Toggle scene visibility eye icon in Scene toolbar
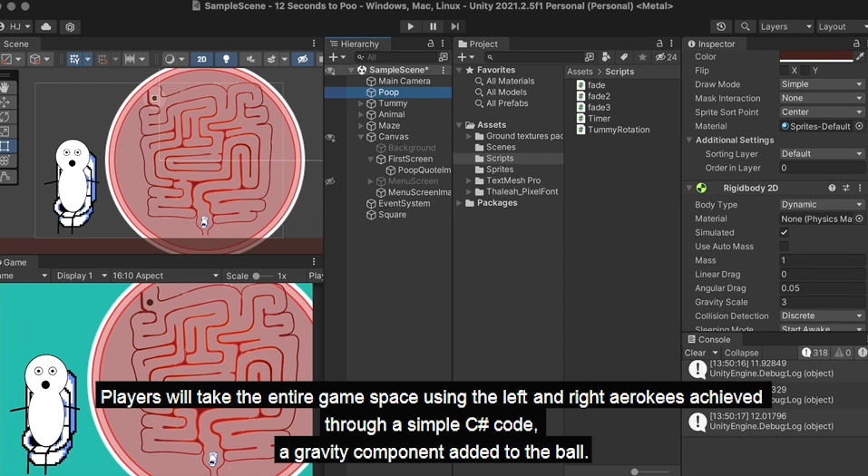868x476 pixels. pos(302,59)
